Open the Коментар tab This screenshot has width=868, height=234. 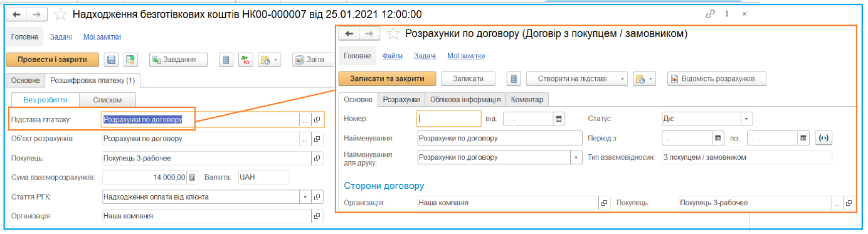527,99
